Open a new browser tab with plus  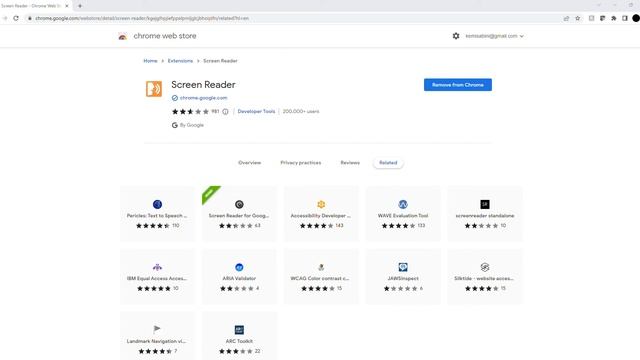pyautogui.click(x=80, y=6)
